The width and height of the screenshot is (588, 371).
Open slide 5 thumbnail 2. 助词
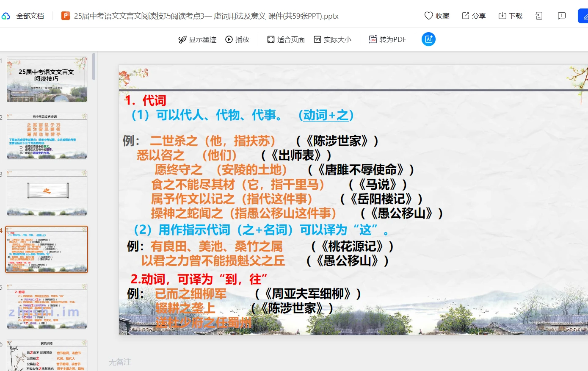click(47, 306)
